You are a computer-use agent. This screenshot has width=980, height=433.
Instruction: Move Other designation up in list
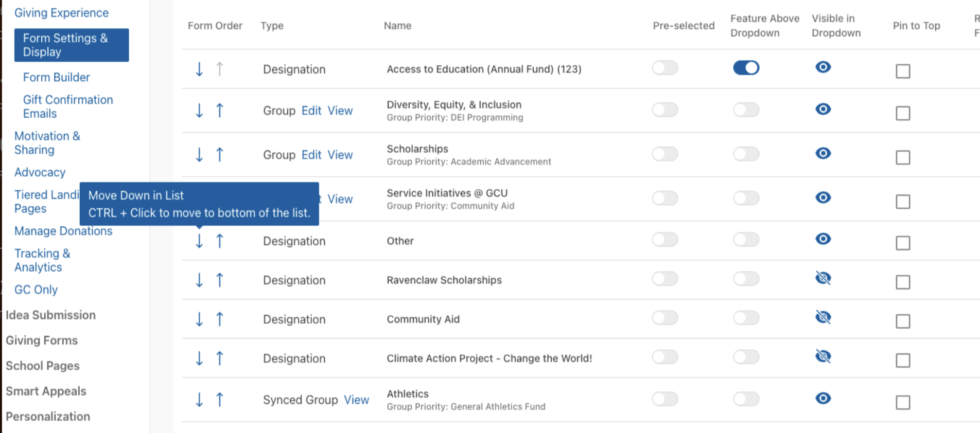(220, 241)
